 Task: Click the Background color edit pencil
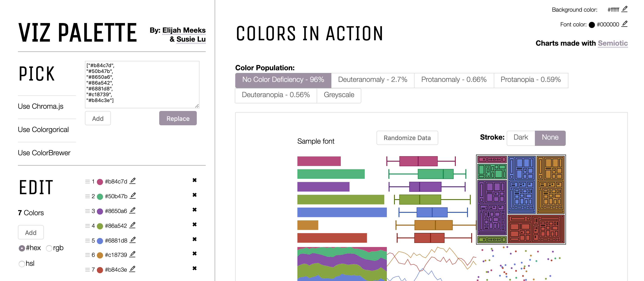click(625, 9)
